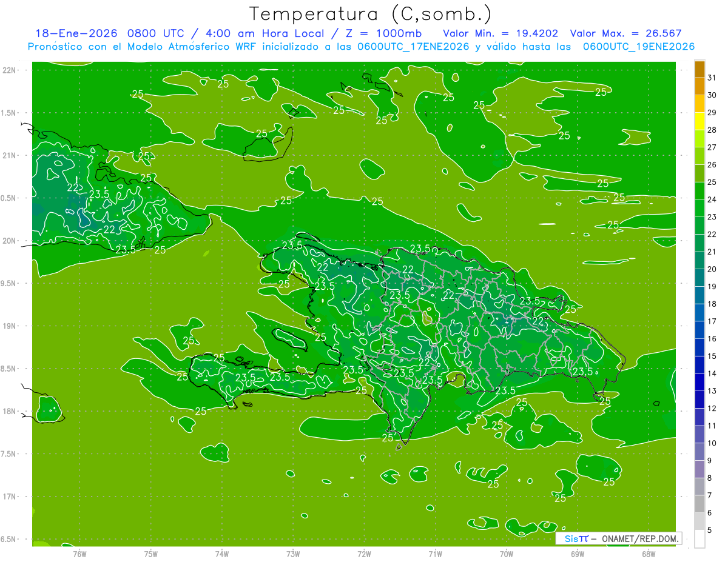
Task: Click the orange legend band between 30 and 31
Action: point(699,86)
